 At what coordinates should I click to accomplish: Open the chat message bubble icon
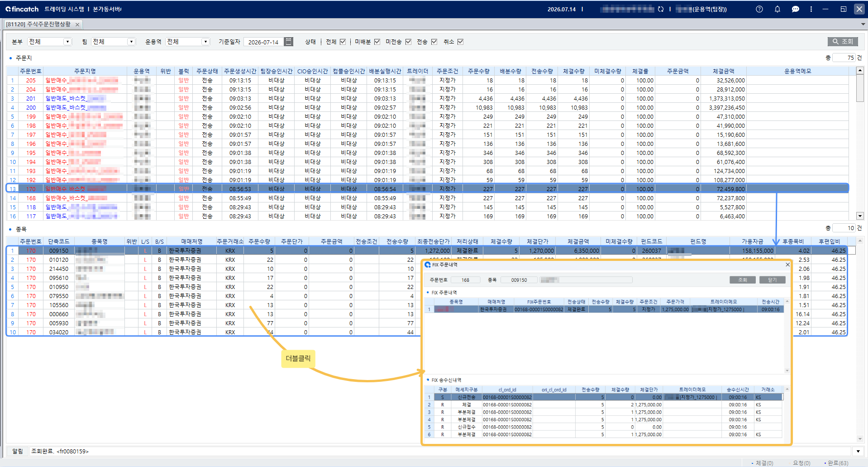795,9
